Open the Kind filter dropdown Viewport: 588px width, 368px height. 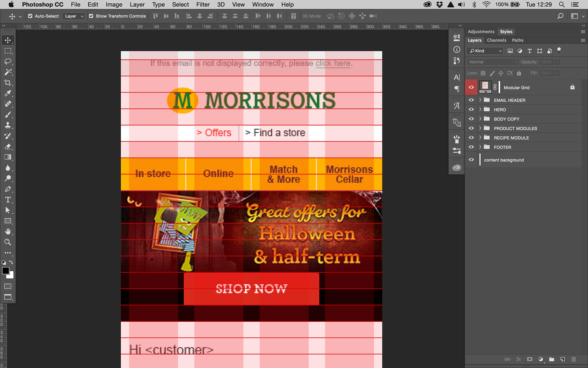coord(485,51)
